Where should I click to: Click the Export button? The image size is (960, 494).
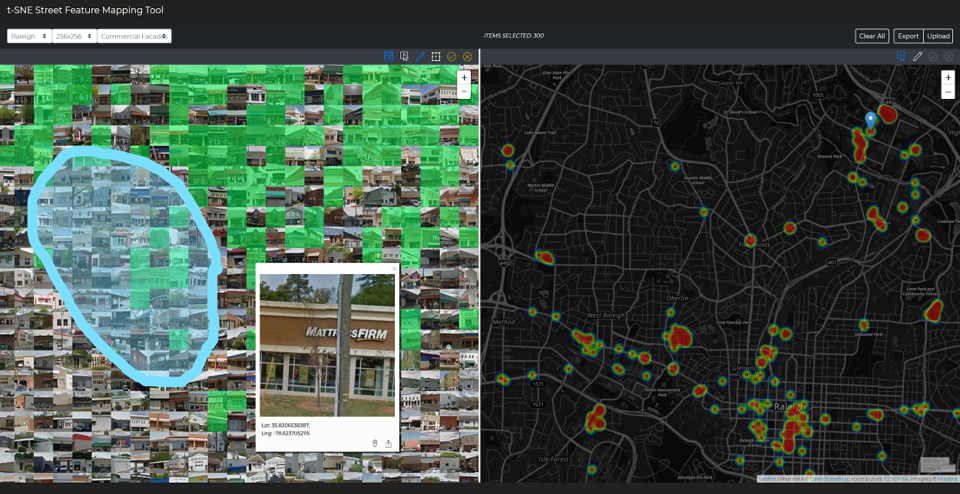point(908,36)
